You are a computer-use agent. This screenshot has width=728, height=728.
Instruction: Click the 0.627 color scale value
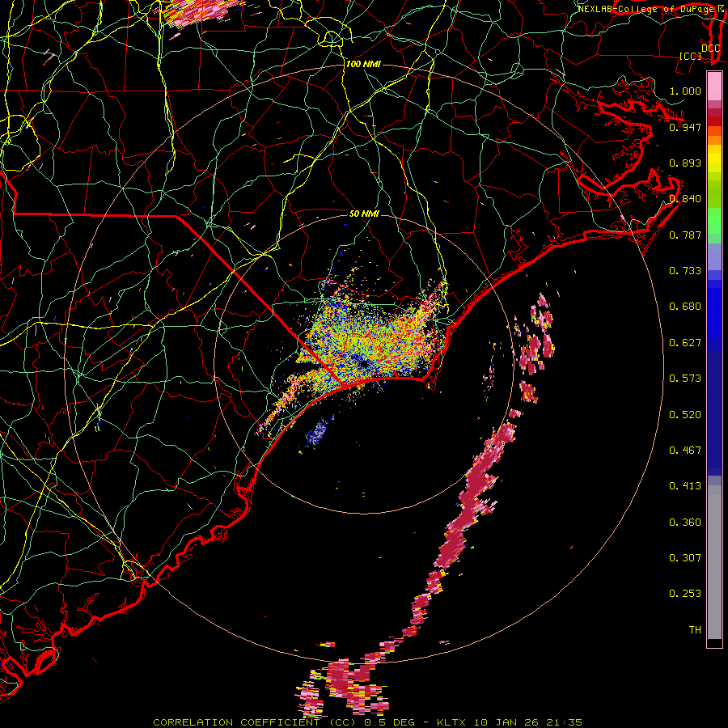click(x=685, y=342)
